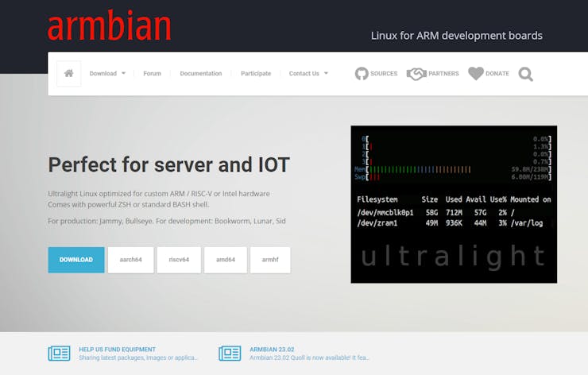588x375 pixels.
Task: Open the search magnifier icon
Action: pyautogui.click(x=525, y=74)
